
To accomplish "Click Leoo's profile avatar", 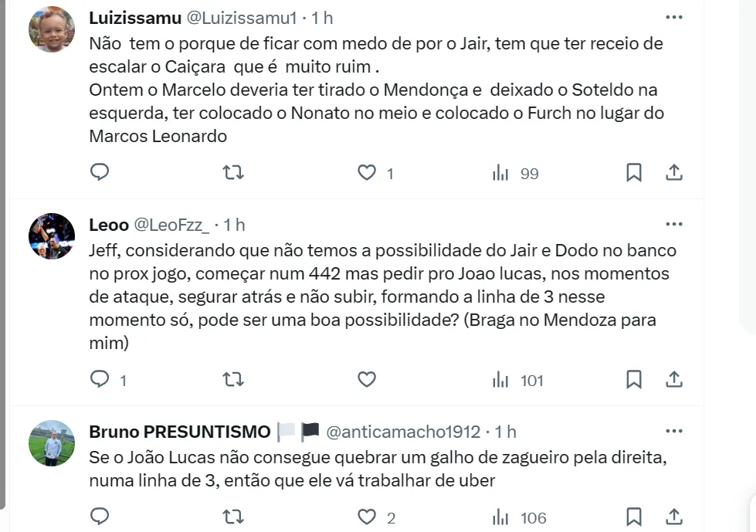I will tap(52, 236).
